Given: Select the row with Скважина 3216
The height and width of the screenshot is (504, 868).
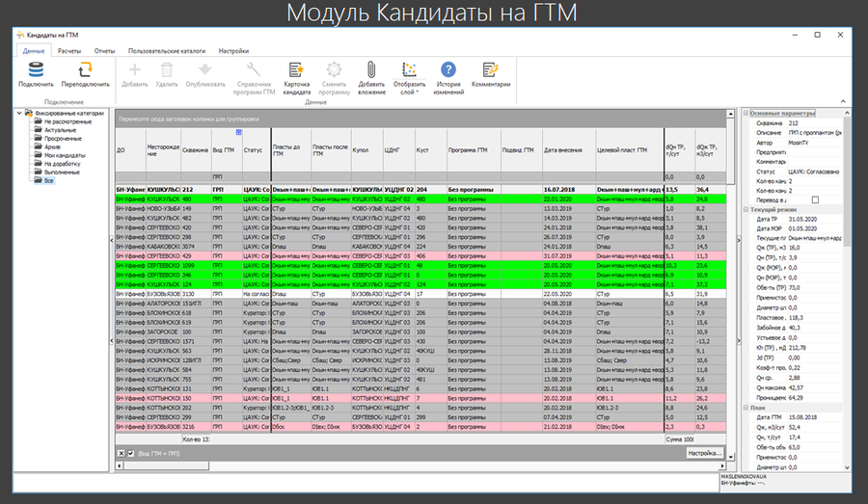Looking at the screenshot, I should 420,427.
